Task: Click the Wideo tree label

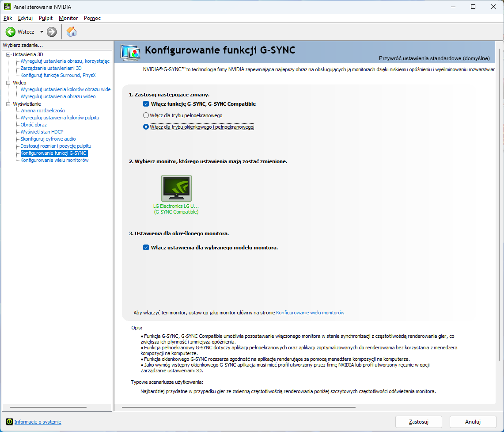Action: pos(19,83)
